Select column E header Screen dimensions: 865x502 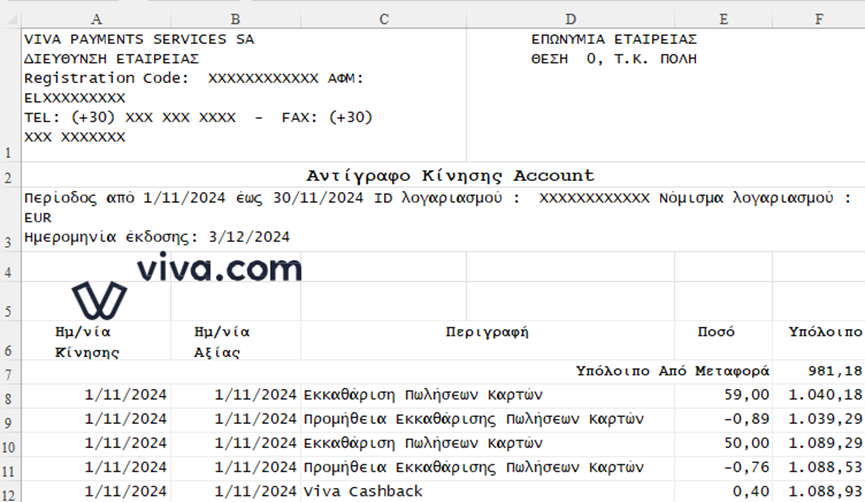(723, 20)
